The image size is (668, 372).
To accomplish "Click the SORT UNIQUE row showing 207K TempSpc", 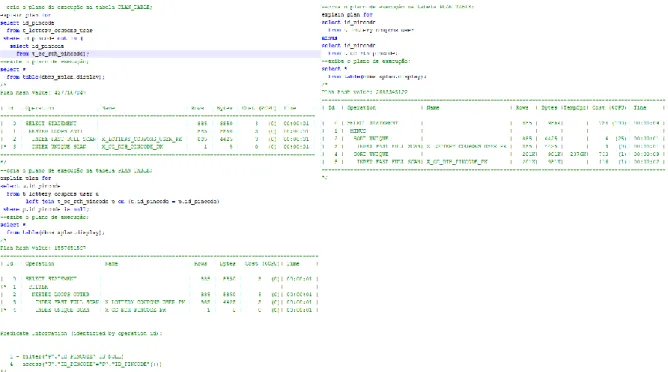I will [493, 154].
